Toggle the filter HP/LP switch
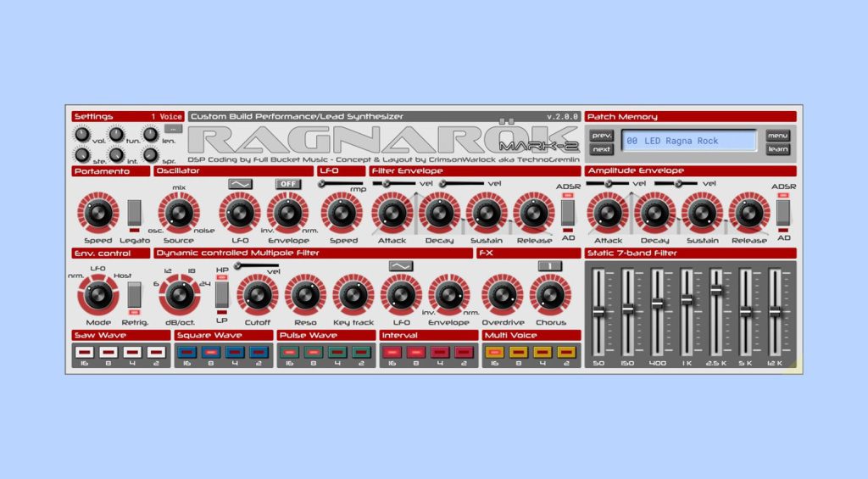The image size is (868, 479). coord(223,293)
